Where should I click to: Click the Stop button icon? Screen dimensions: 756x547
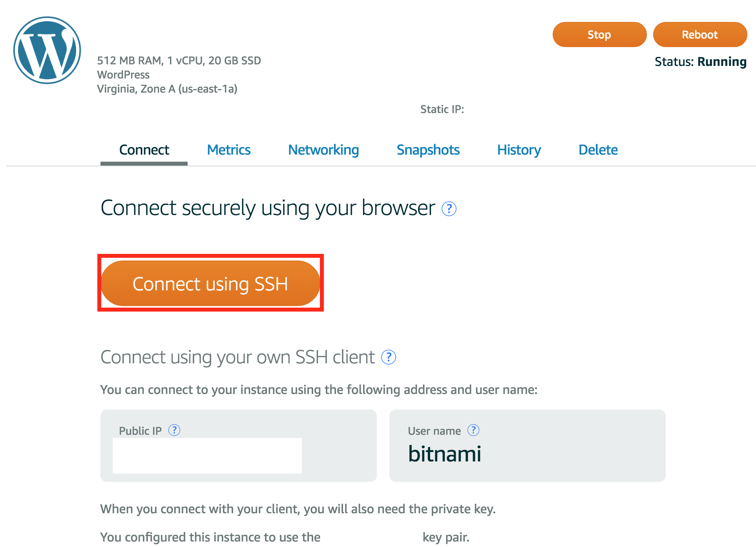(599, 34)
